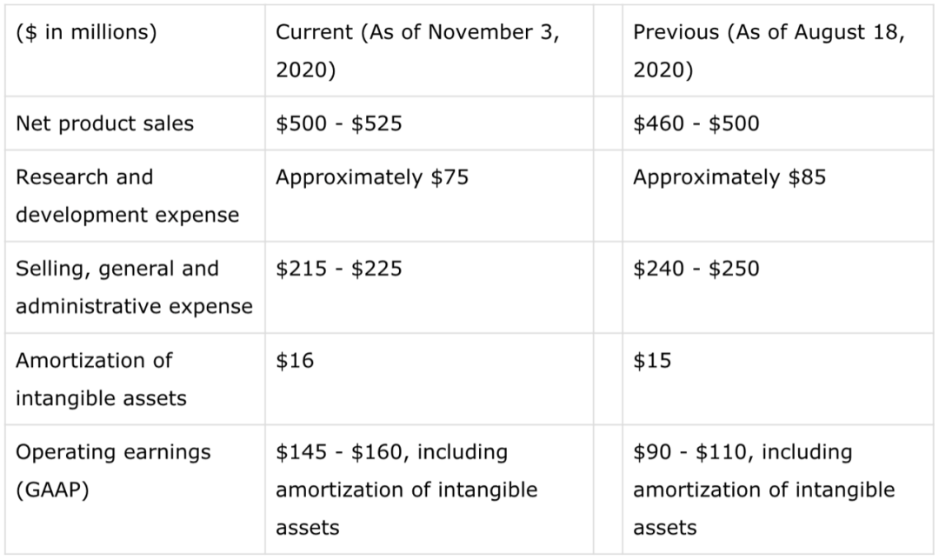This screenshot has width=939, height=560.
Task: Select the 'Current (As of November 3, 2020)' header
Action: [417, 50]
